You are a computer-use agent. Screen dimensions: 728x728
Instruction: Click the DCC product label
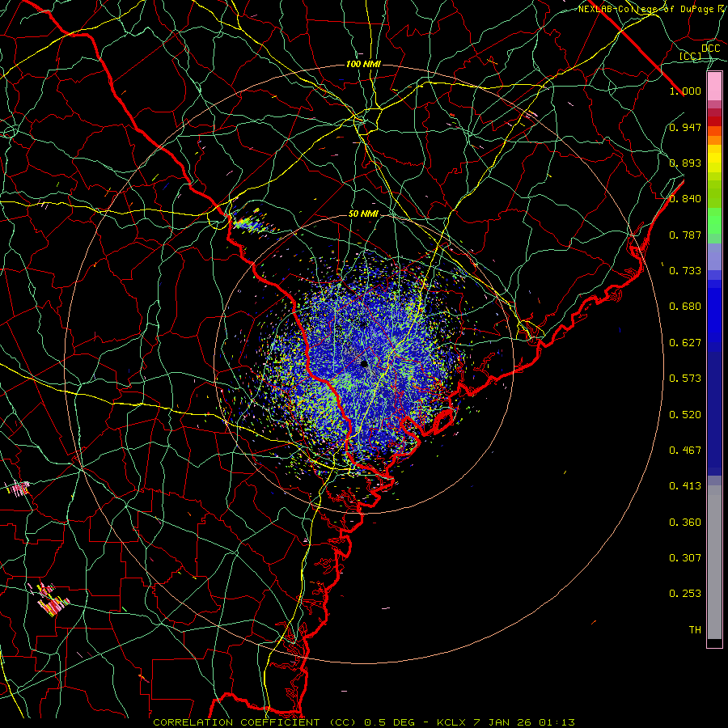[711, 49]
